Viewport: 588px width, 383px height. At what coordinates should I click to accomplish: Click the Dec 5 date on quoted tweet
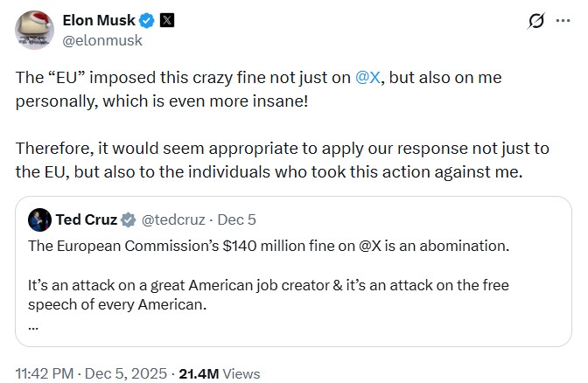236,219
